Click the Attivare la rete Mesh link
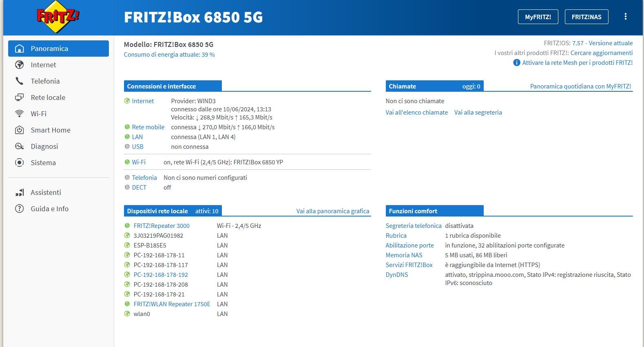The width and height of the screenshot is (644, 347). coord(577,63)
